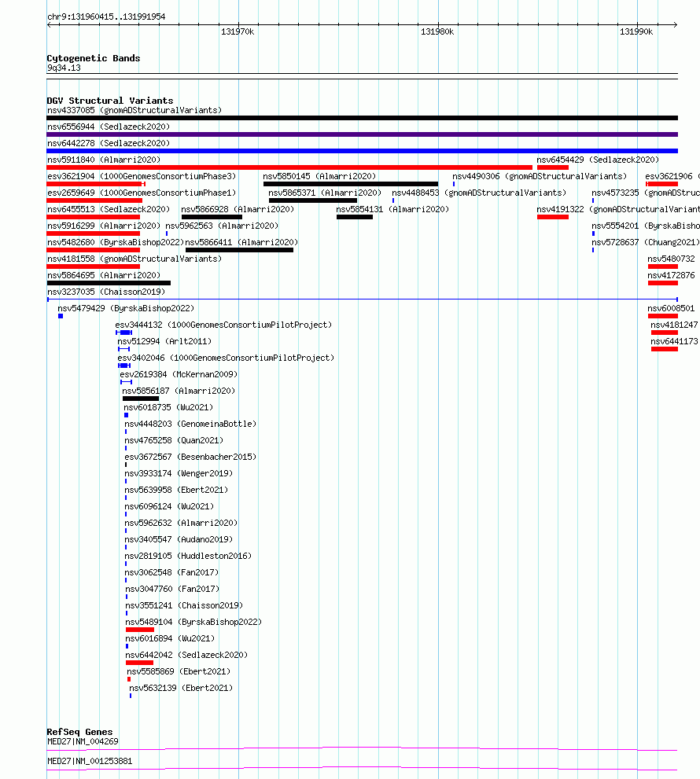Click nsv6018735 (Wu2021) label
This screenshot has width=700, height=779.
[x=168, y=407]
